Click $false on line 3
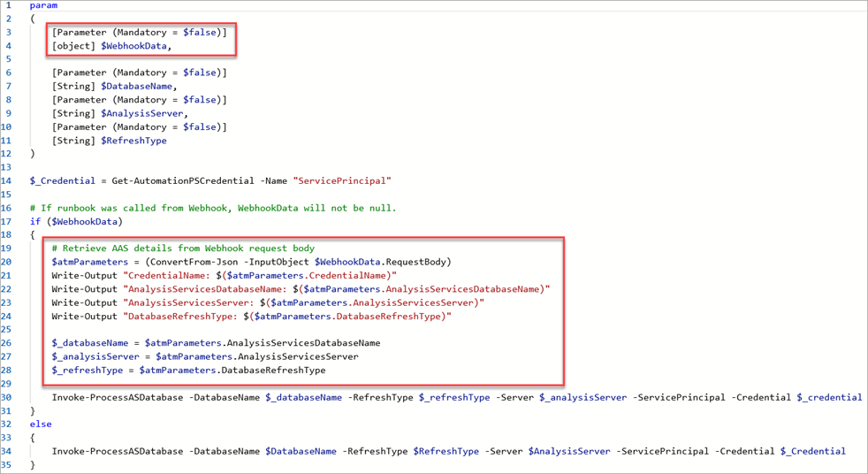Image resolution: width=868 pixels, height=474 pixels. 200,32
